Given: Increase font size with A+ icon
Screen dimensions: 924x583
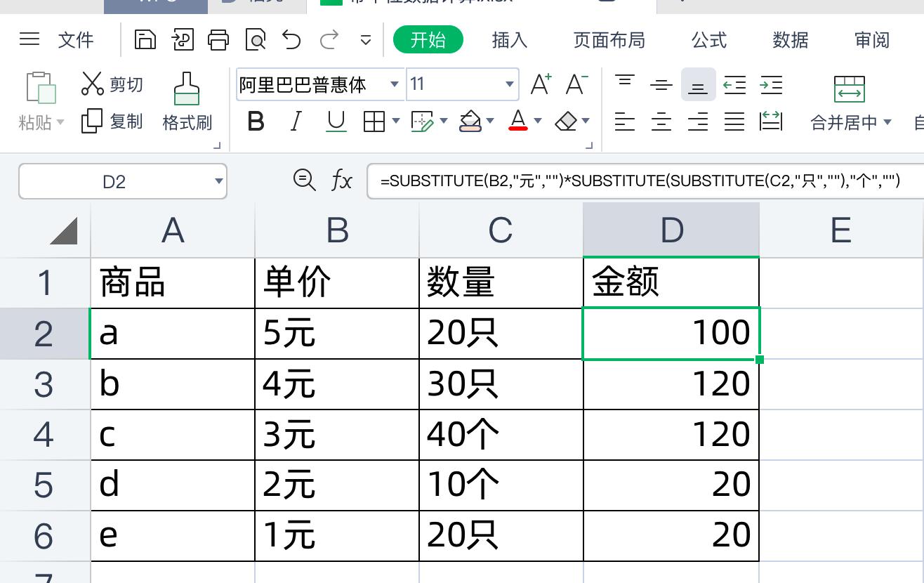Looking at the screenshot, I should [x=540, y=84].
